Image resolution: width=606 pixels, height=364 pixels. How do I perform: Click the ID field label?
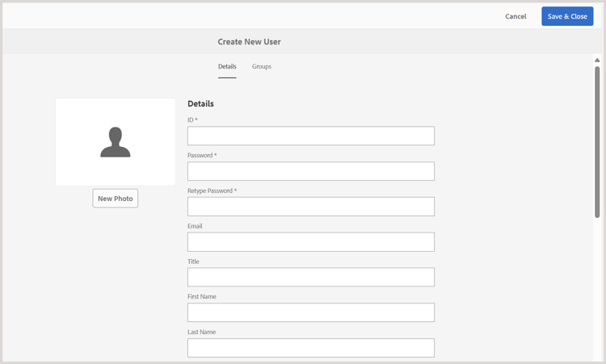coord(192,119)
